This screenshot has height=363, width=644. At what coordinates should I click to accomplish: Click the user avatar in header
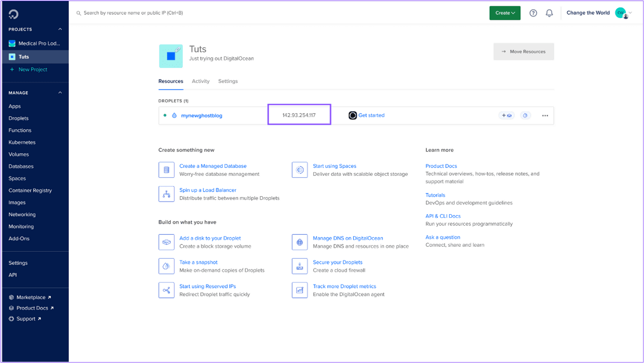(621, 13)
